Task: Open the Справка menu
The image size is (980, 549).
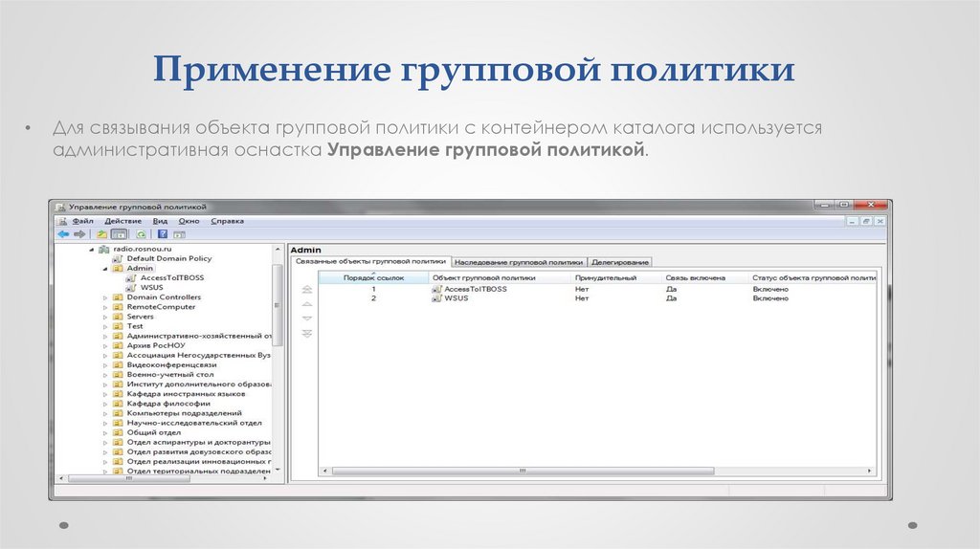Action: (227, 221)
